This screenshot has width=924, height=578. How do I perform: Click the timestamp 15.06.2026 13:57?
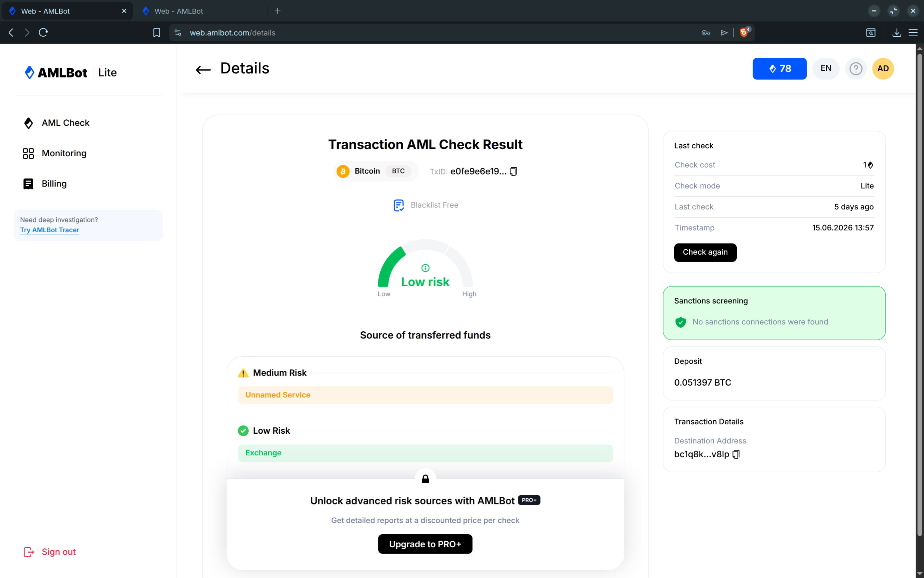[843, 228]
